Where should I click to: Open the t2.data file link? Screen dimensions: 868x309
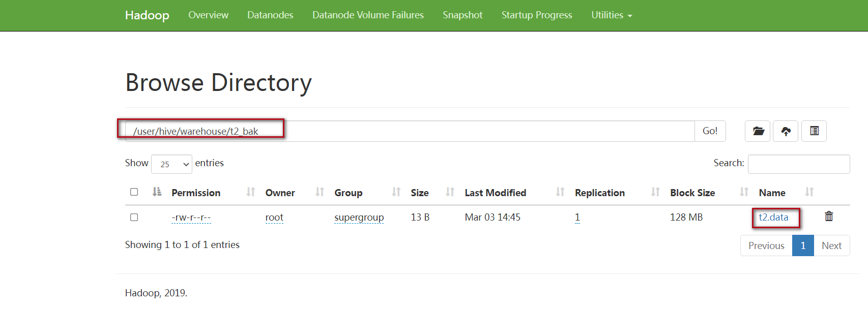tap(773, 218)
